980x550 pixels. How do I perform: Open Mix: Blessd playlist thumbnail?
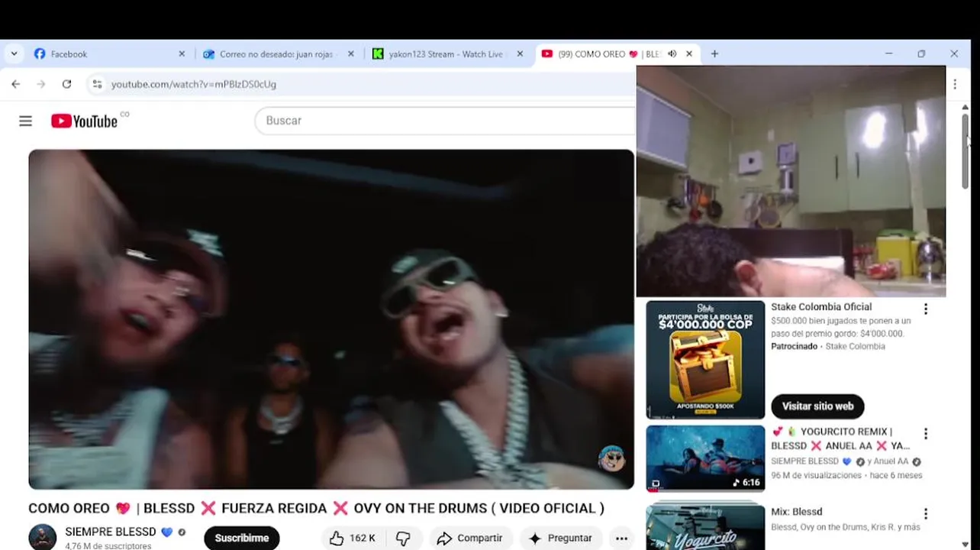point(705,526)
